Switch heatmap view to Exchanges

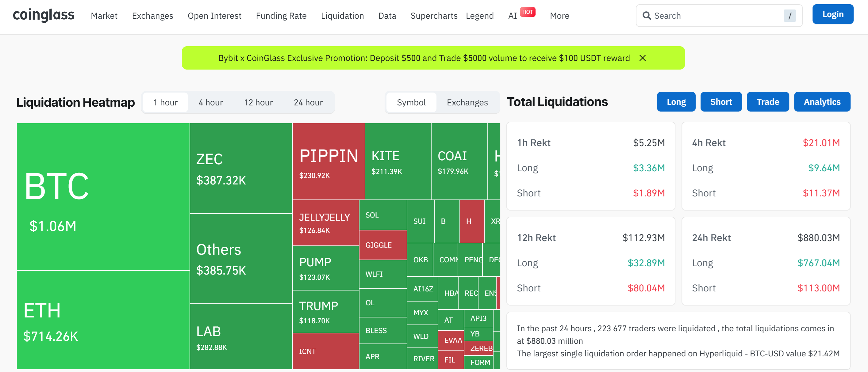click(467, 102)
